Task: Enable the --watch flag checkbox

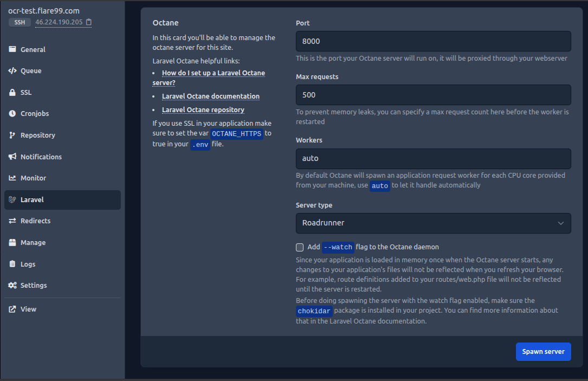Action: pyautogui.click(x=300, y=247)
